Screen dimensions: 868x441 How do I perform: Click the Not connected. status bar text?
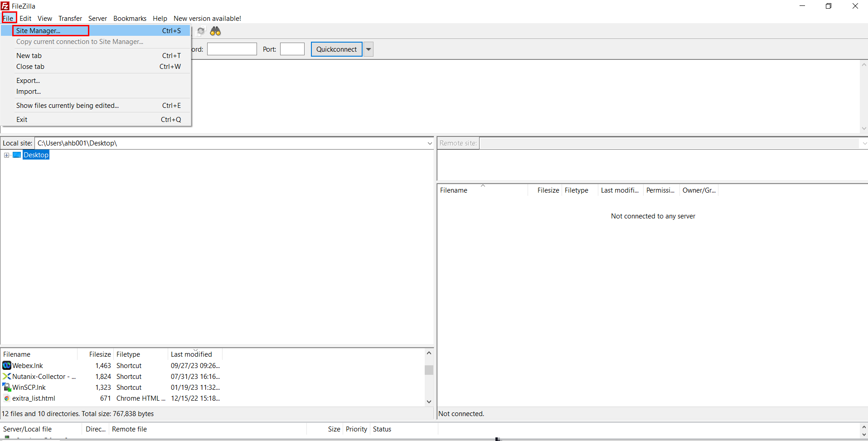[461, 413]
